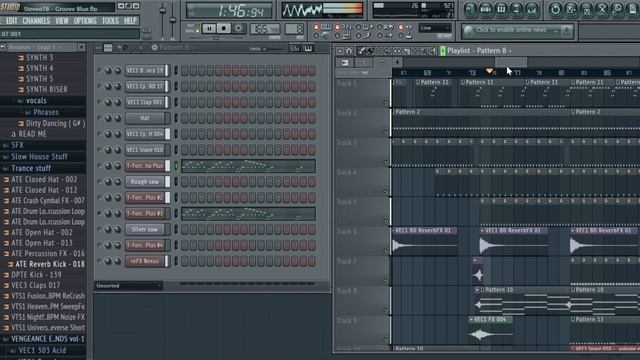The height and width of the screenshot is (360, 640).
Task: Click the T-Forc..ha Plus channel button
Action: pyautogui.click(x=145, y=166)
